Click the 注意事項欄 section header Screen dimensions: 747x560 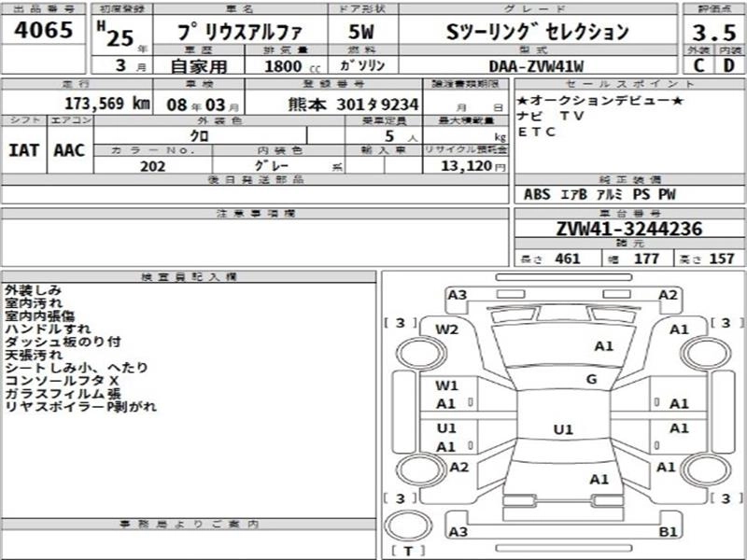[256, 214]
